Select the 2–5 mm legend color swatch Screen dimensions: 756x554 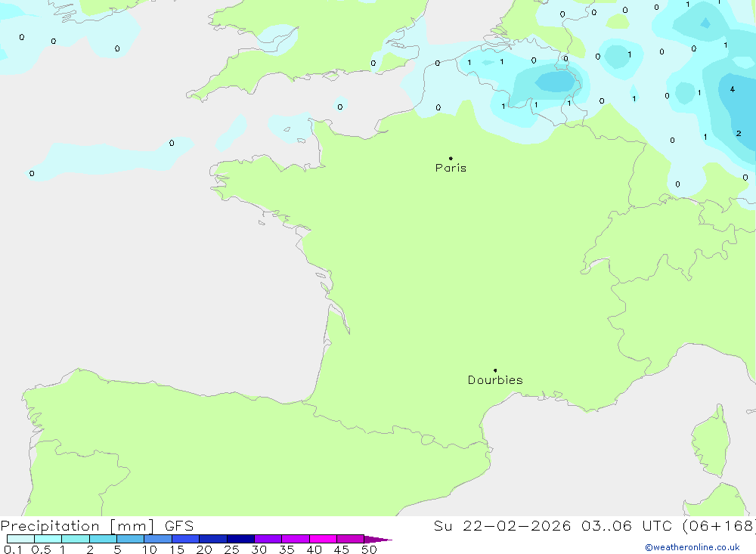tap(103, 539)
